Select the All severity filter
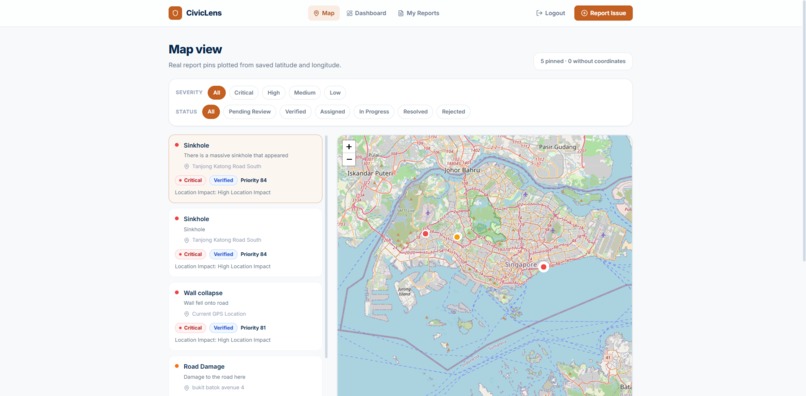The height and width of the screenshot is (396, 806). click(216, 93)
